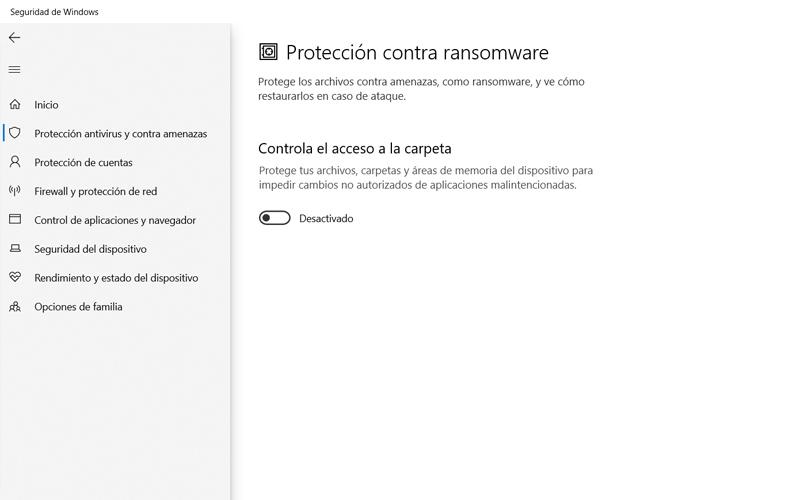Viewport: 800px width, 500px height.
Task: Open Control de aplicaciones y navegador
Action: click(115, 221)
